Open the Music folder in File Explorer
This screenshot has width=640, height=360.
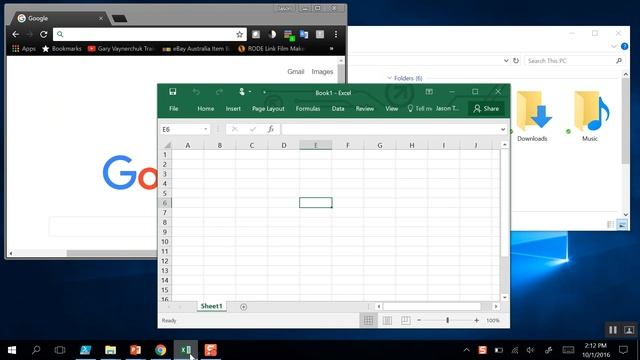[x=590, y=116]
